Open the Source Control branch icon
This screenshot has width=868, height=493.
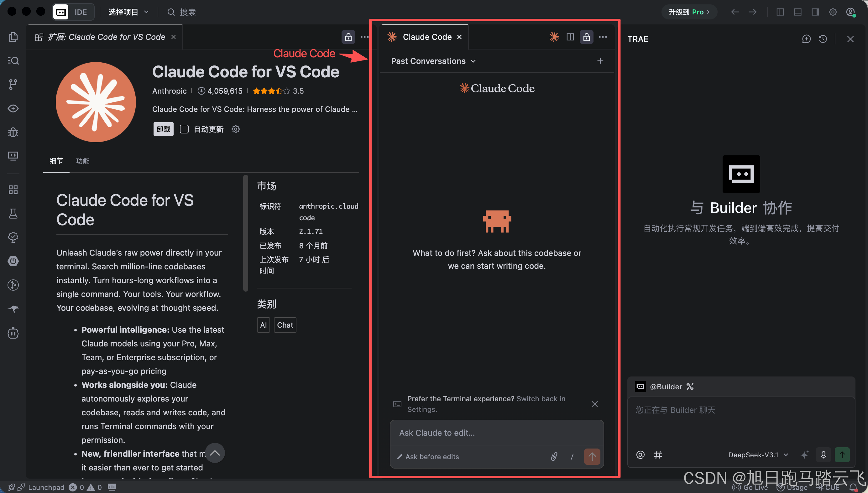[x=13, y=84]
